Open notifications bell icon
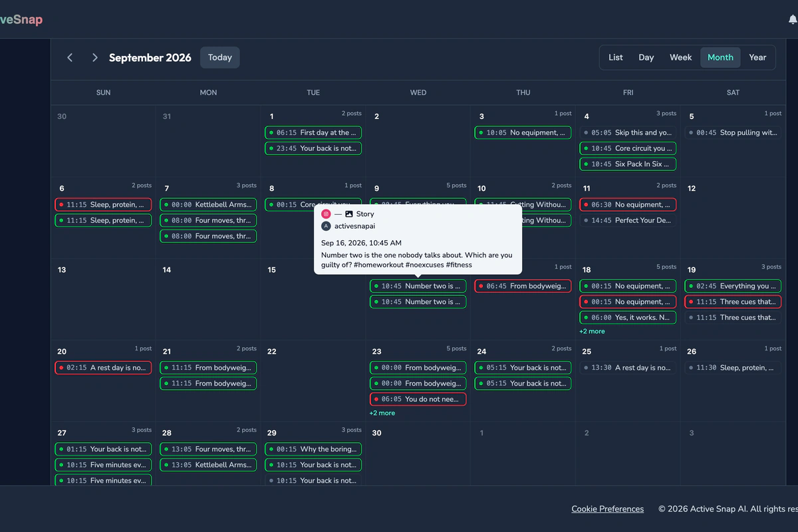798x532 pixels. click(792, 20)
